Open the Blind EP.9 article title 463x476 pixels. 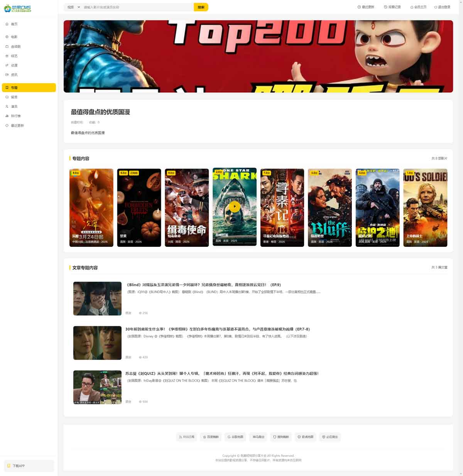pos(203,285)
